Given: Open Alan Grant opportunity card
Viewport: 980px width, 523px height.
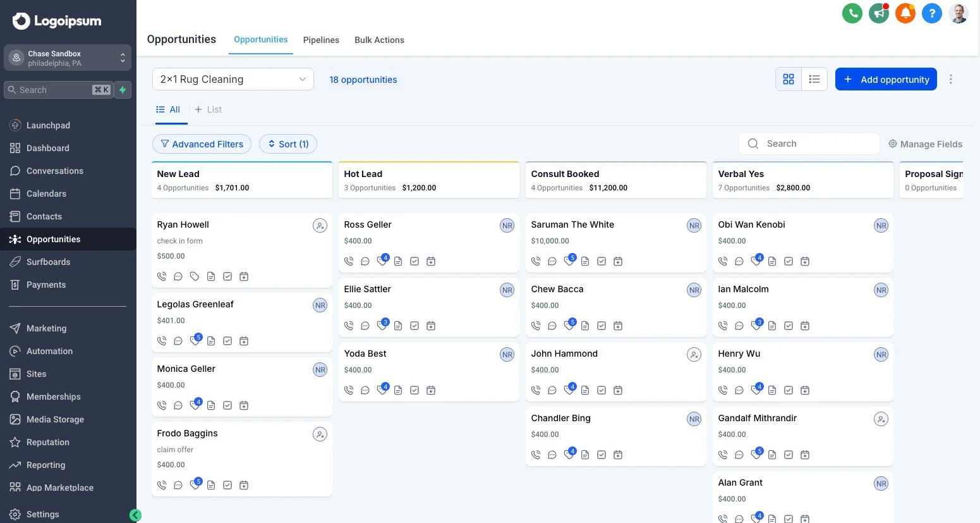Looking at the screenshot, I should coord(803,497).
